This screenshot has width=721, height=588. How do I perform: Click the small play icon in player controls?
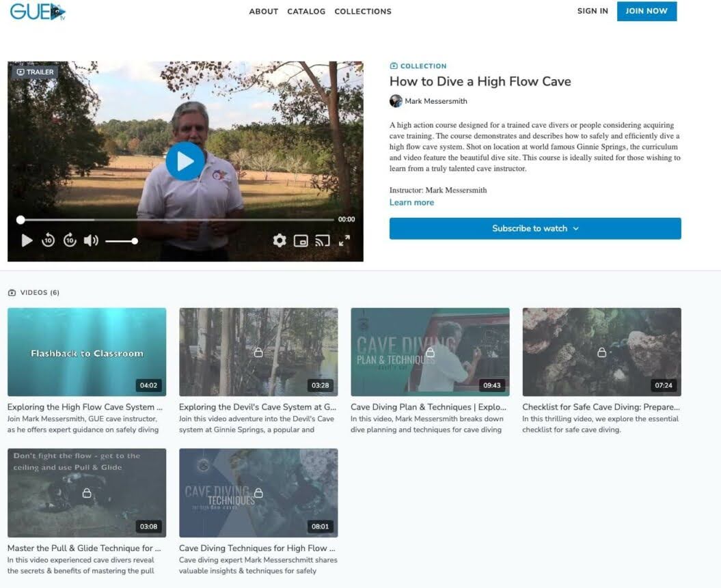(x=27, y=240)
